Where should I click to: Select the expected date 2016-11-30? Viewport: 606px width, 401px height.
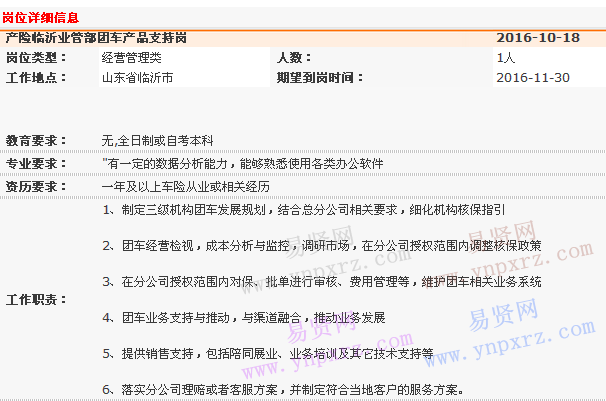pos(533,78)
